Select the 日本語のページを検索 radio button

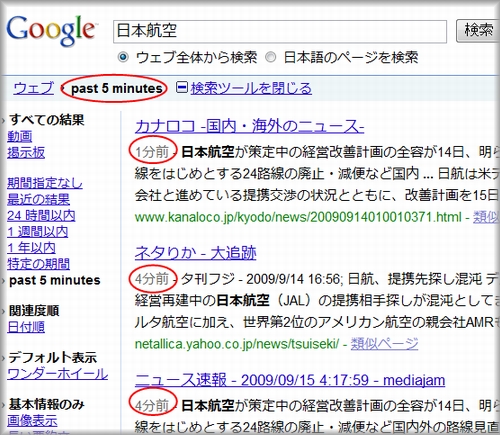click(x=270, y=57)
